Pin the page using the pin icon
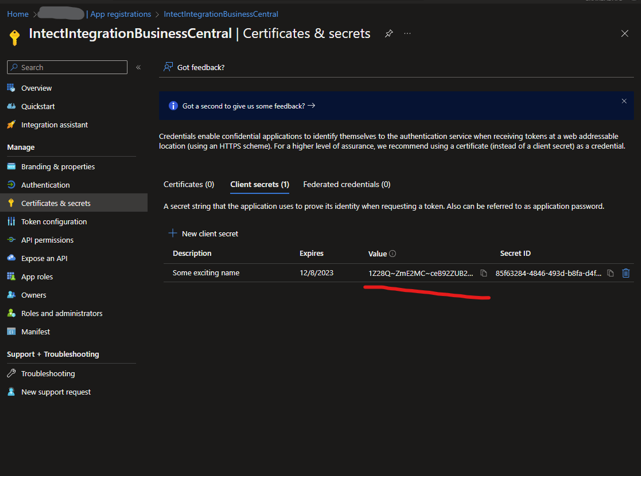The height and width of the screenshot is (477, 641). coord(389,34)
